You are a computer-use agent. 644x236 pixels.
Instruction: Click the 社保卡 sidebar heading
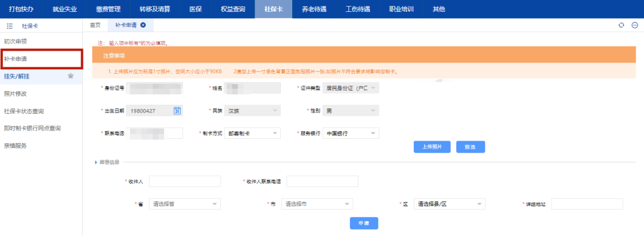(x=30, y=26)
